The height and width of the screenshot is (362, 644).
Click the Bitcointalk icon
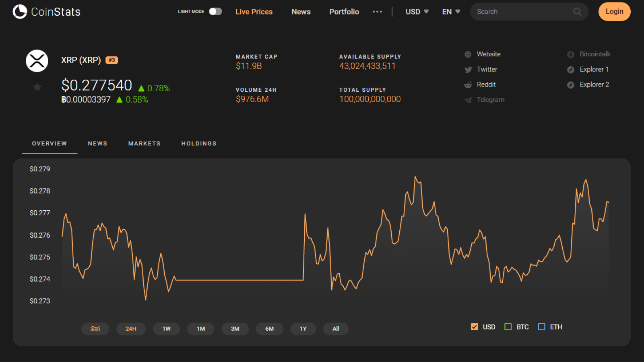pyautogui.click(x=570, y=54)
